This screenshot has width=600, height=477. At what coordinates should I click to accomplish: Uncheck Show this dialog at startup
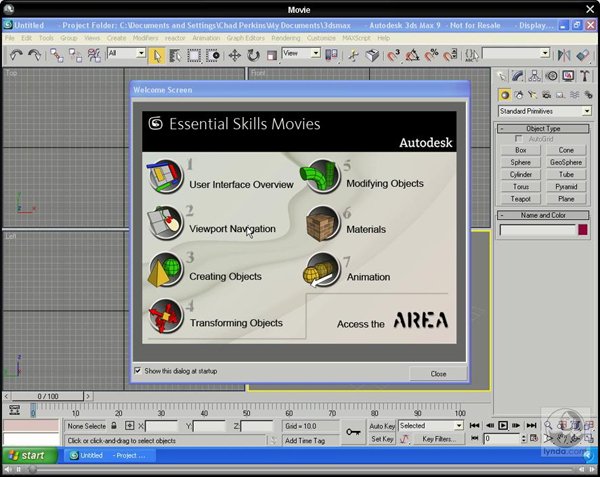[x=138, y=371]
